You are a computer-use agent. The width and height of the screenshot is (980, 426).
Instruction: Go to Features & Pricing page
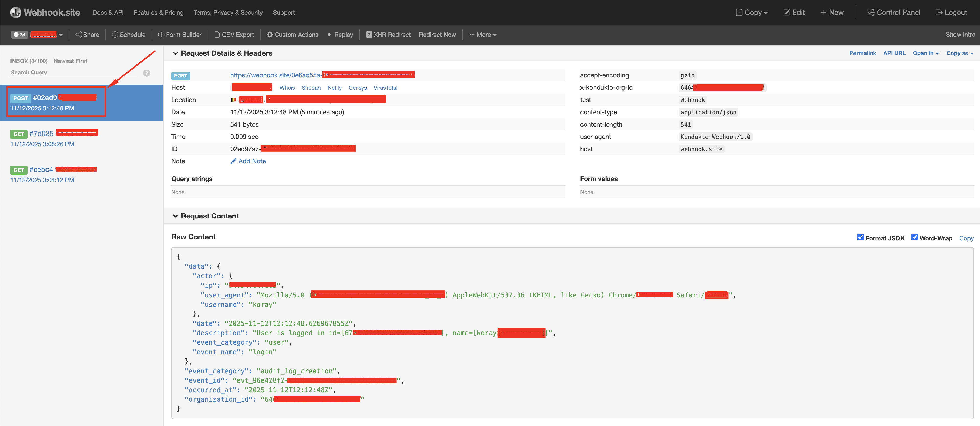click(158, 13)
